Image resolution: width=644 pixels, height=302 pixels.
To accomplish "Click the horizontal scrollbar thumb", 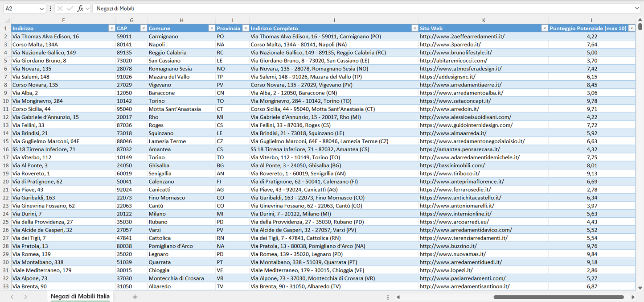I will pyautogui.click(x=557, y=297).
